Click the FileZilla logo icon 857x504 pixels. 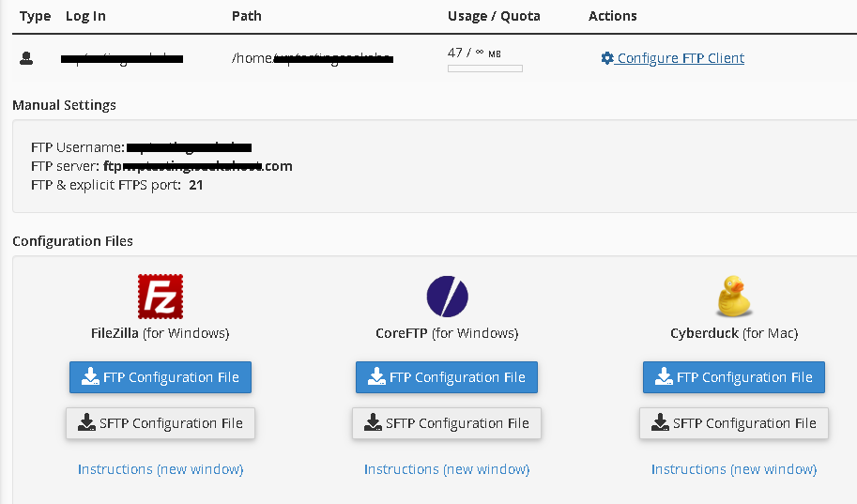(161, 297)
